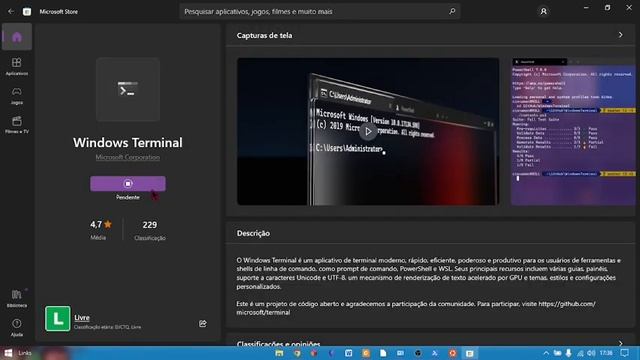Open the Microsoft Store taskbar icon
640x360 pixels.
coord(469,353)
